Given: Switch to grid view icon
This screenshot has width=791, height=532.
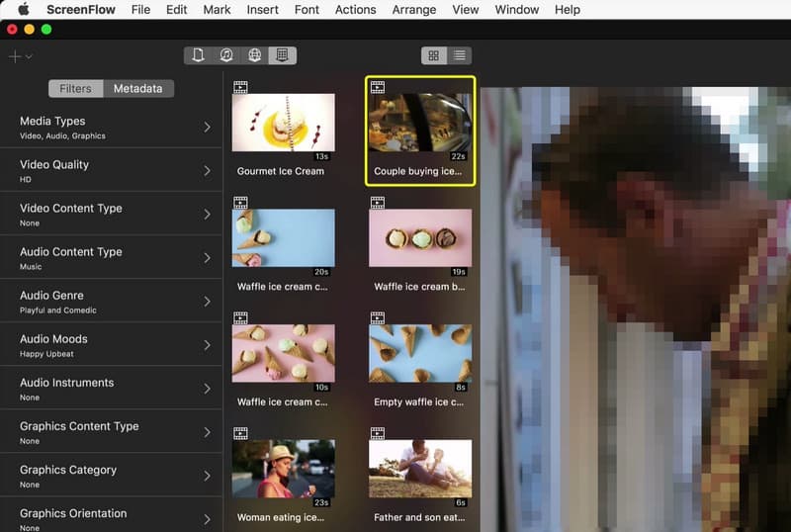Looking at the screenshot, I should 433,55.
